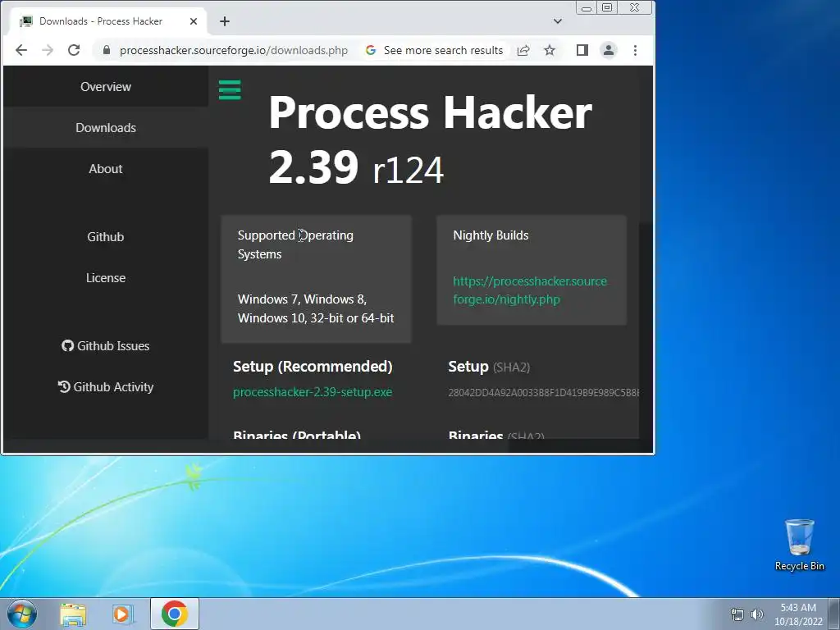
Task: Open the Recycle Bin desktop icon
Action: click(x=799, y=545)
